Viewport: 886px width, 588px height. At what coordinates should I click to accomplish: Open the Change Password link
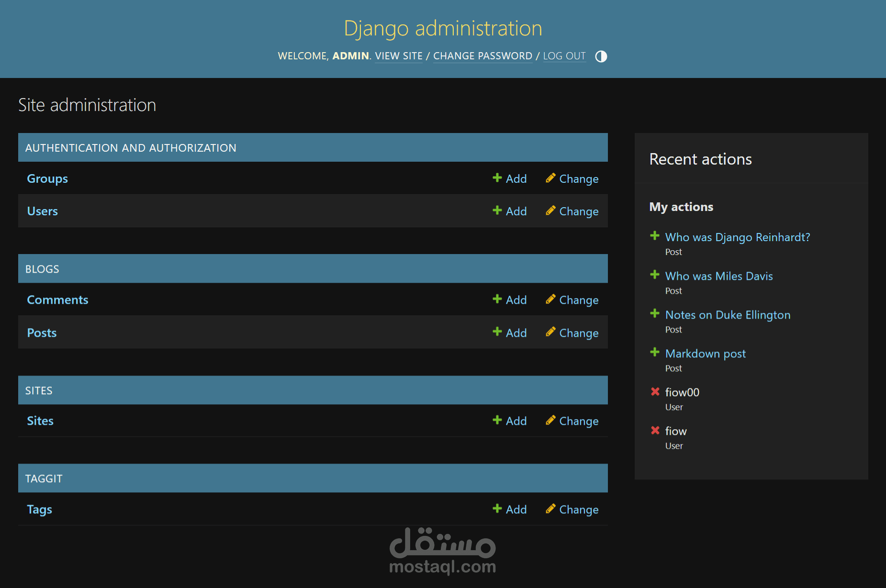[482, 56]
